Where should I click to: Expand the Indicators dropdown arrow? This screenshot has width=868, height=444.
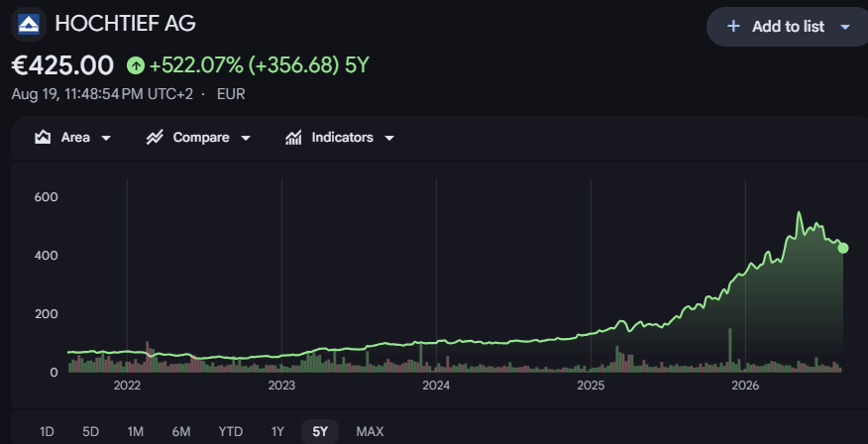(389, 138)
